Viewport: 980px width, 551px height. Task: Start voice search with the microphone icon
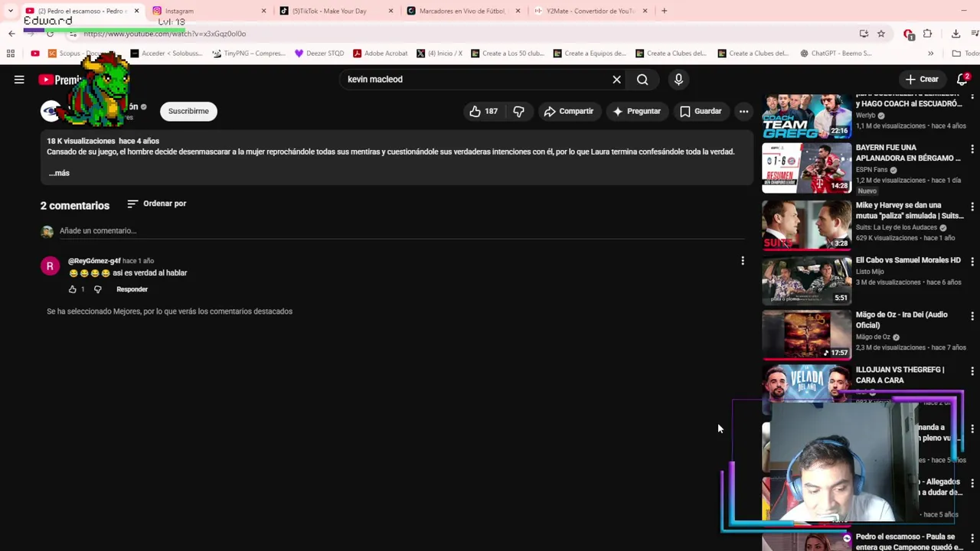tap(678, 80)
